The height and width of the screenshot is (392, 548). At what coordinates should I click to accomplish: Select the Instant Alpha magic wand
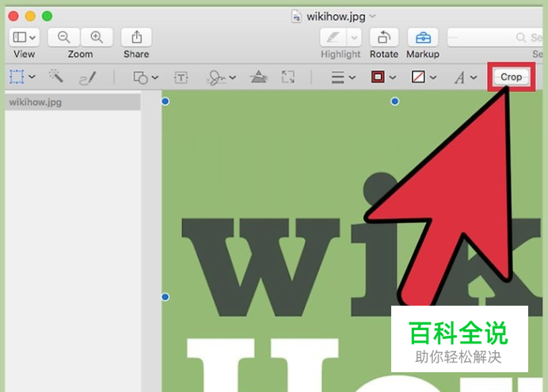pos(56,76)
